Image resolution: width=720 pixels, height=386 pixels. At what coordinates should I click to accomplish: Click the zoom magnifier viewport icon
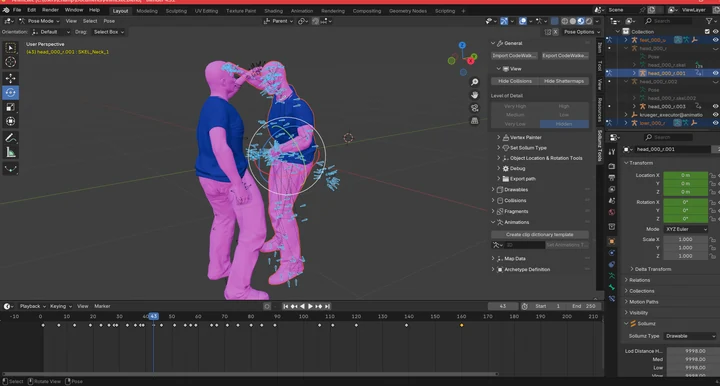pyautogui.click(x=474, y=82)
